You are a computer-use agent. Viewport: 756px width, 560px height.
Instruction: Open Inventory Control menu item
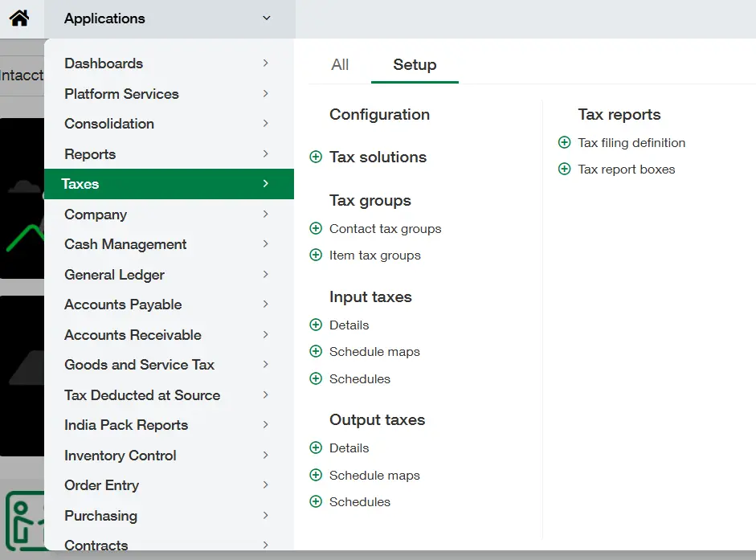point(170,456)
